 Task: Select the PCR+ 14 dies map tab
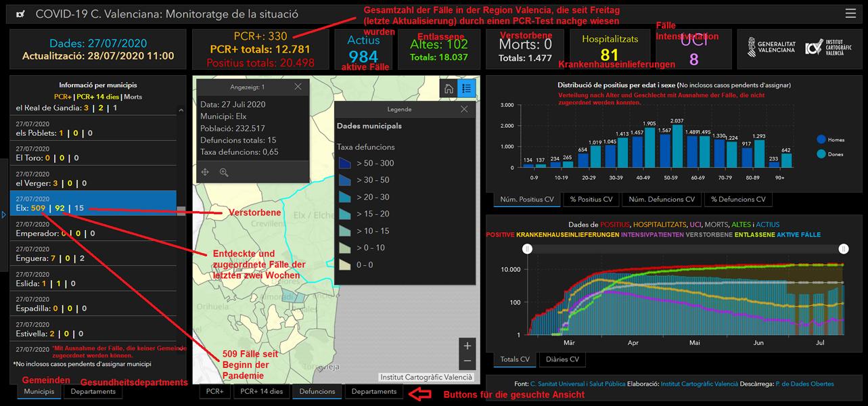[261, 391]
